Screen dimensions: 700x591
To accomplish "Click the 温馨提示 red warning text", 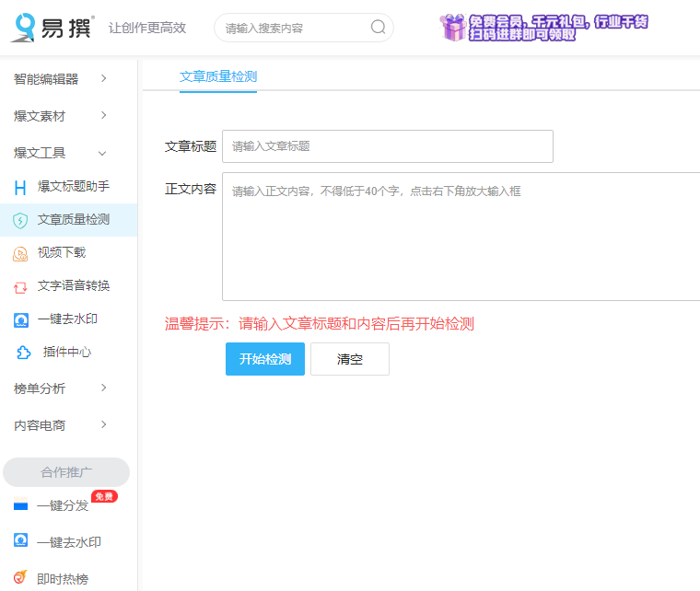I will [x=320, y=324].
